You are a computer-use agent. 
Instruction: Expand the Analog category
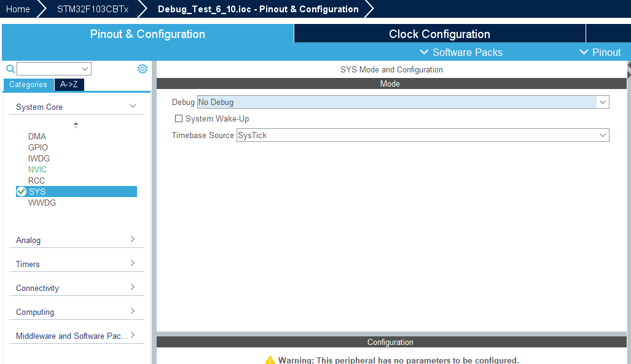point(132,240)
